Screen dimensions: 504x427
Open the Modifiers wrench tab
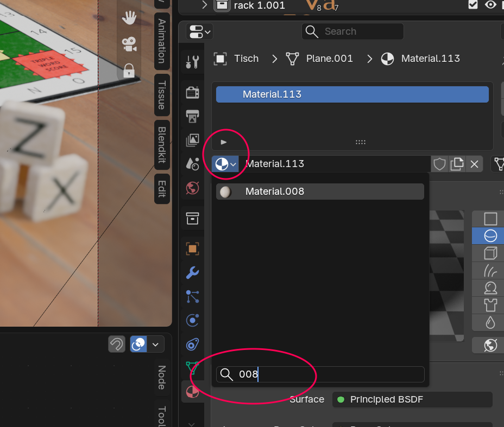(x=193, y=272)
